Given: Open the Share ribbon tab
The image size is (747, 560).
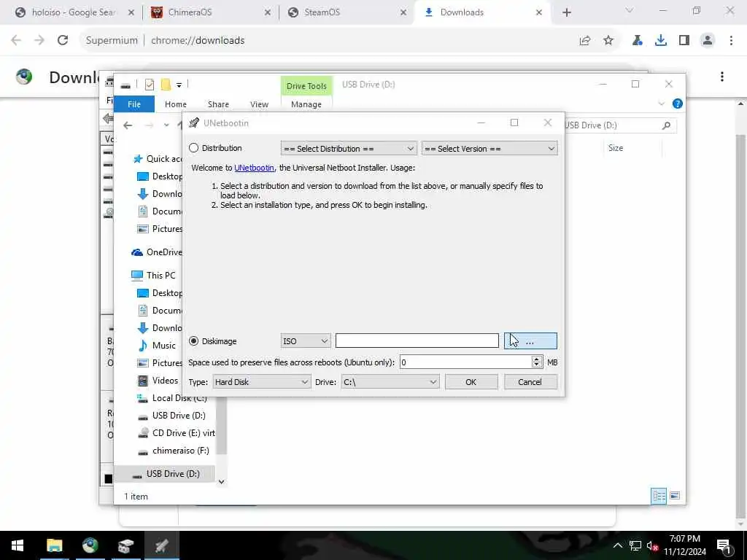Looking at the screenshot, I should click(x=218, y=104).
